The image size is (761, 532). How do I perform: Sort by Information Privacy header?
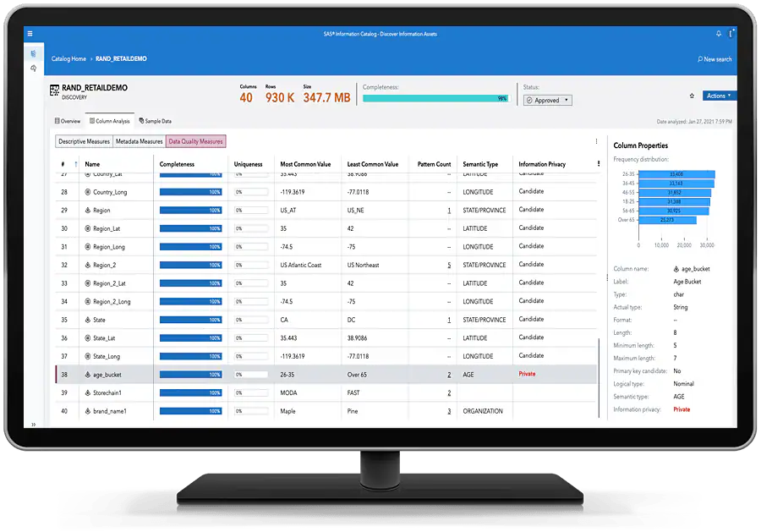(x=542, y=164)
